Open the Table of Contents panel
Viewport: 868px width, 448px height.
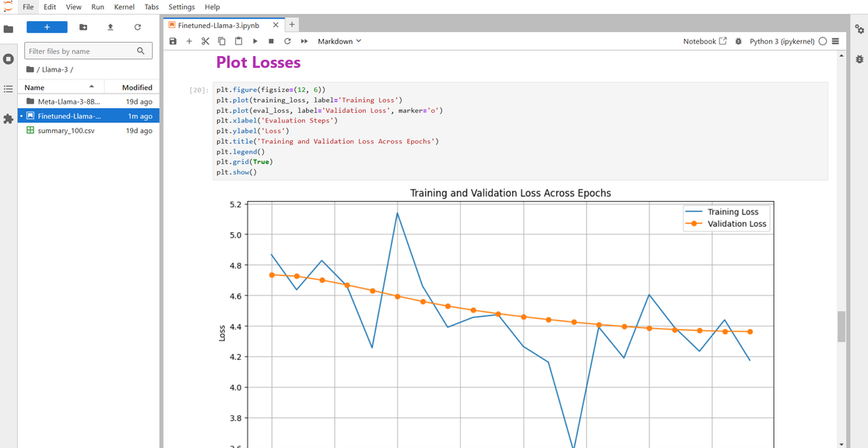click(9, 89)
